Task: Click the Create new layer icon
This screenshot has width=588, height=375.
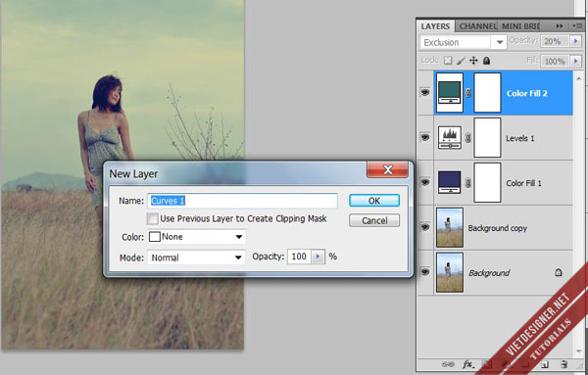Action: tap(545, 364)
